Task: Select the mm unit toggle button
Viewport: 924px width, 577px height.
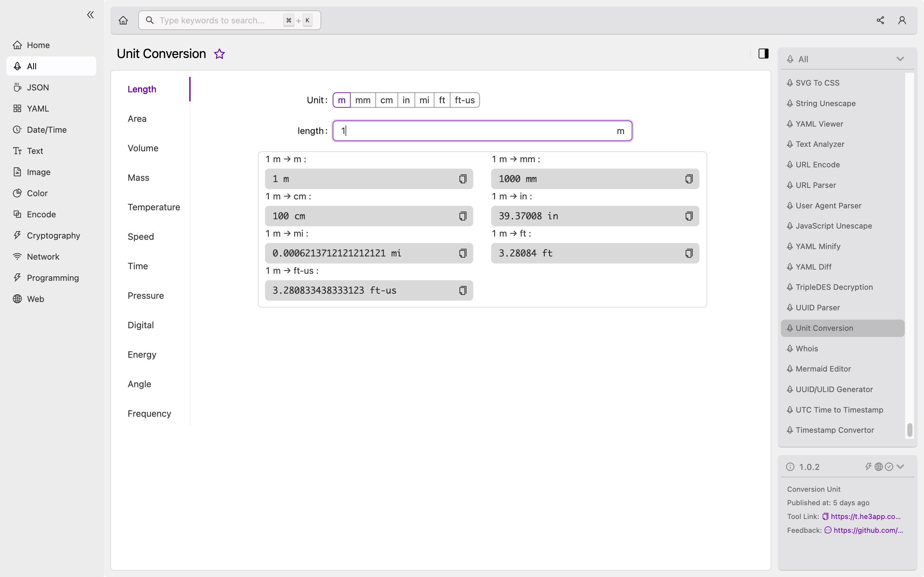Action: [363, 100]
